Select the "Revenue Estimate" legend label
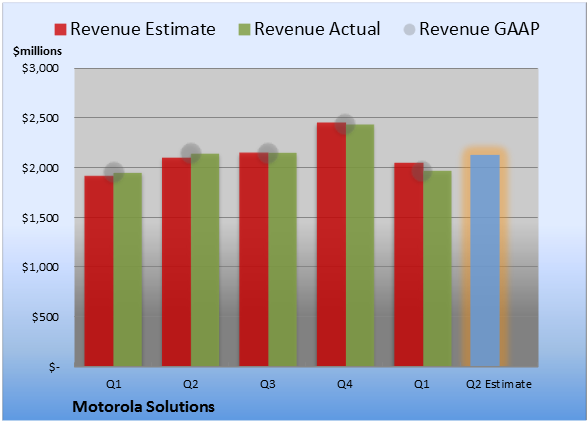This screenshot has height=422, width=588. click(x=143, y=29)
